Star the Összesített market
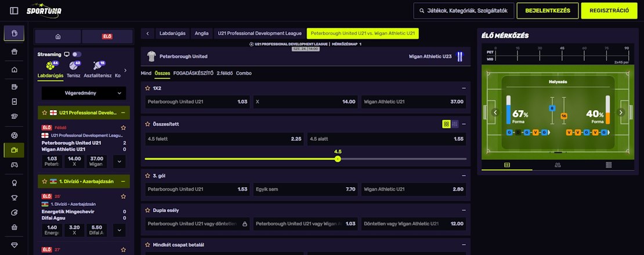This screenshot has width=644, height=255. [x=147, y=124]
